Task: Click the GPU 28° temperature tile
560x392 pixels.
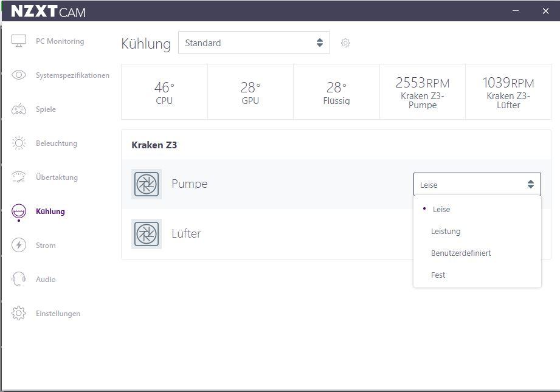Action: (251, 92)
